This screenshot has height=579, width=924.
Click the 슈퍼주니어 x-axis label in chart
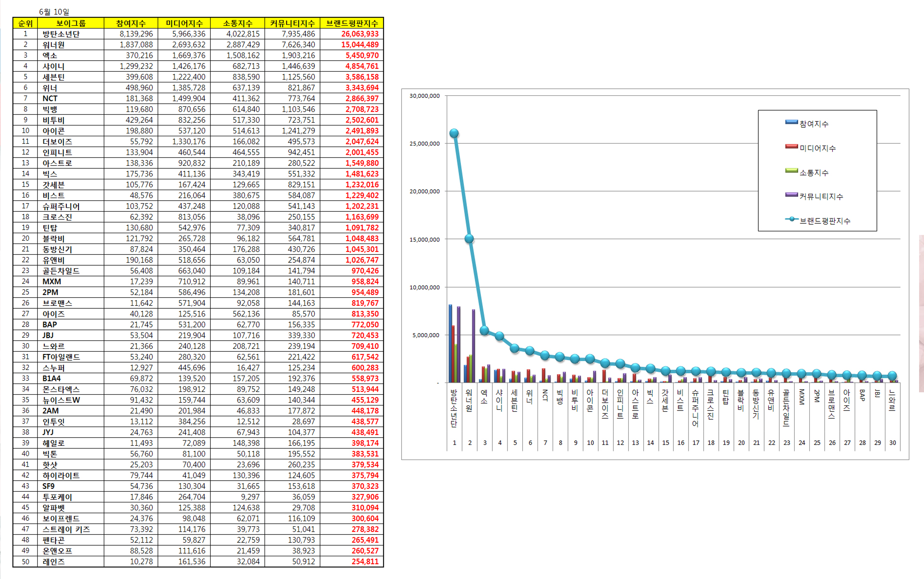(695, 408)
